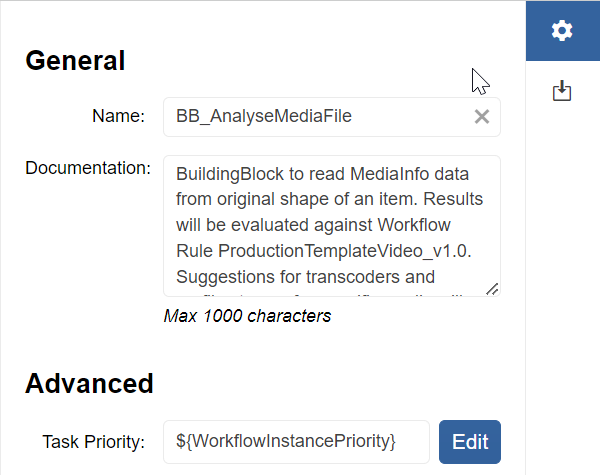Image resolution: width=600 pixels, height=475 pixels.
Task: Open the settings gear tab
Action: (562, 31)
